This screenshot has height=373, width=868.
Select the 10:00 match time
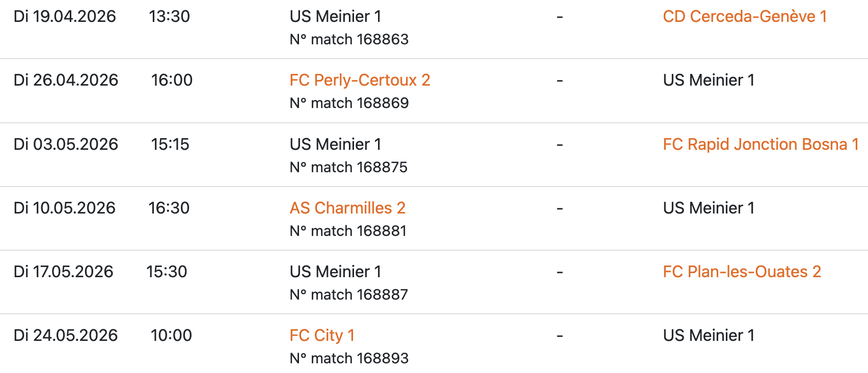171,335
